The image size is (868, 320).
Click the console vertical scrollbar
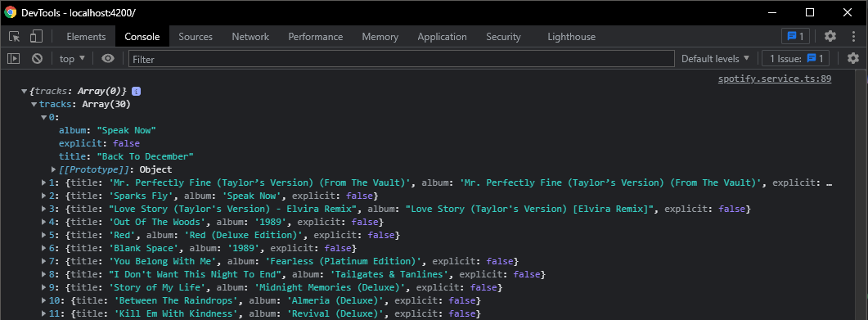point(861,194)
